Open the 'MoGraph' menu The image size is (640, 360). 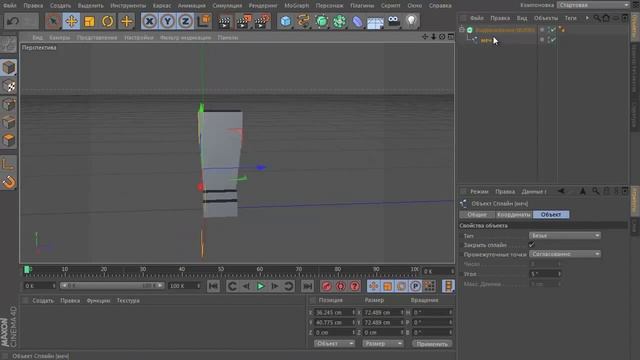[x=296, y=6]
